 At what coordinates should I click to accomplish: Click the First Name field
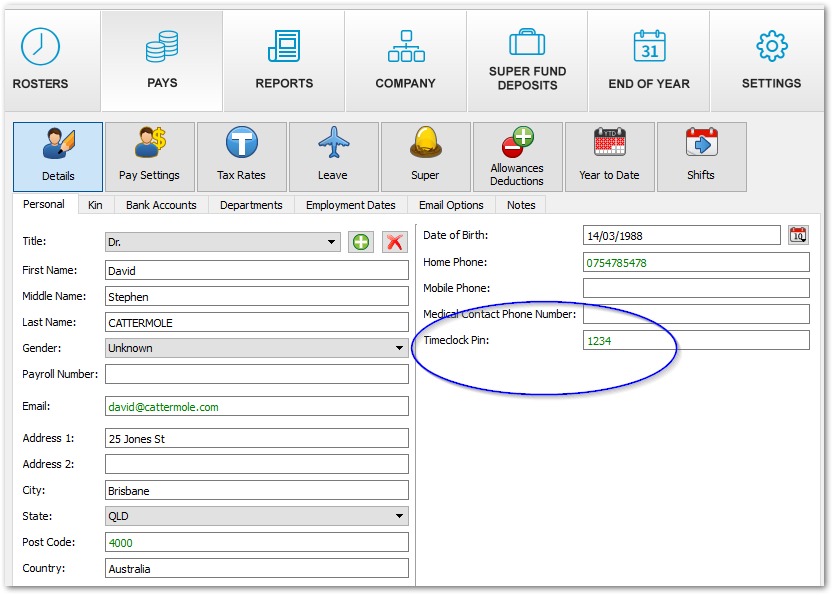click(257, 270)
